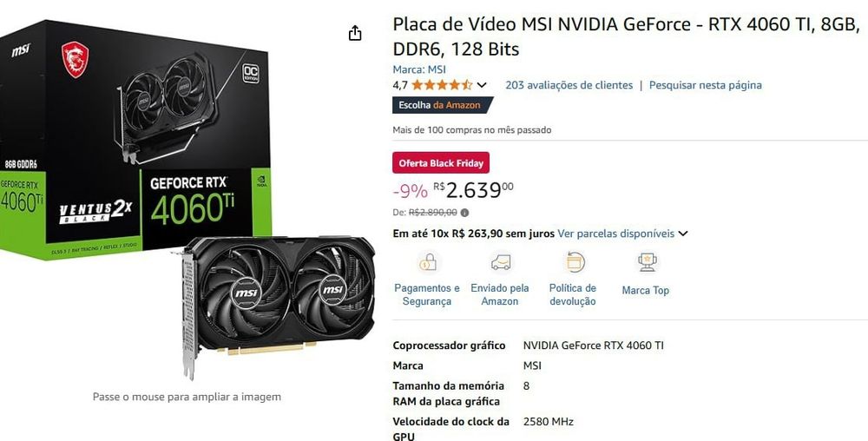Click the star rating icons

[442, 85]
